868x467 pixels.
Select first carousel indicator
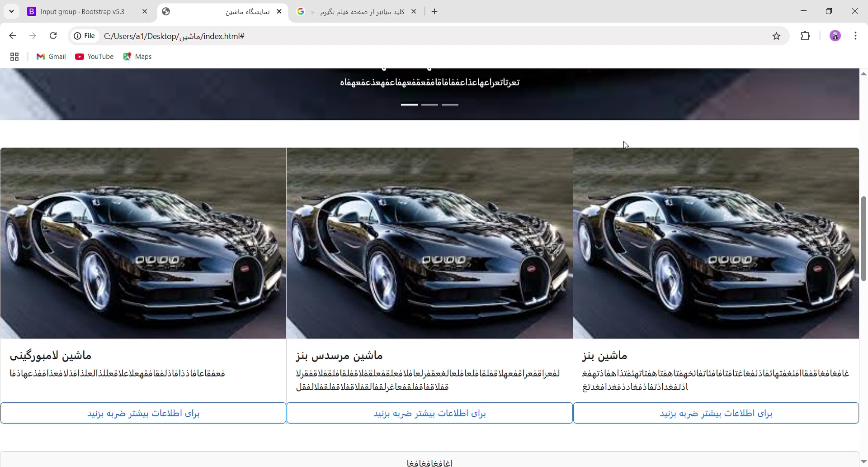point(409,105)
